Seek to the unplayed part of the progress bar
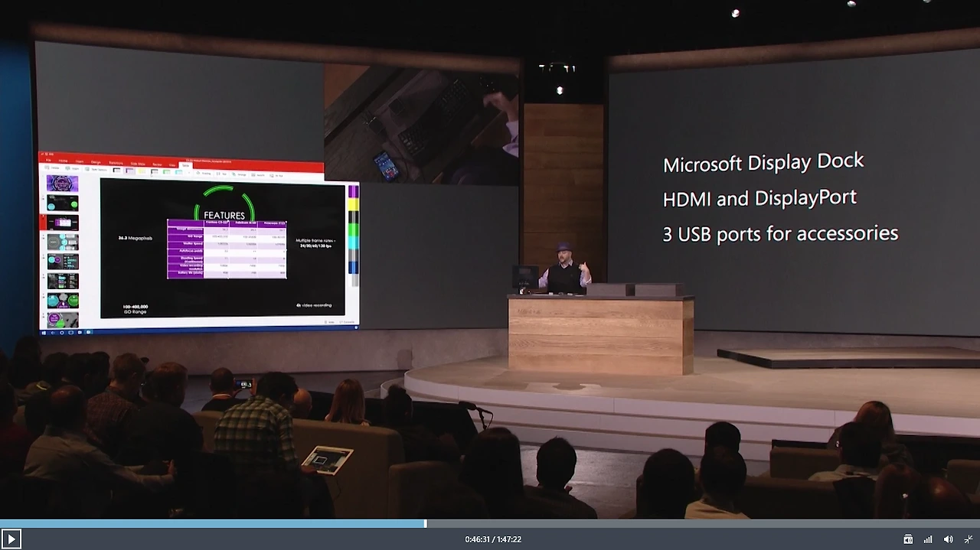The height and width of the screenshot is (550, 980). pyautogui.click(x=703, y=524)
